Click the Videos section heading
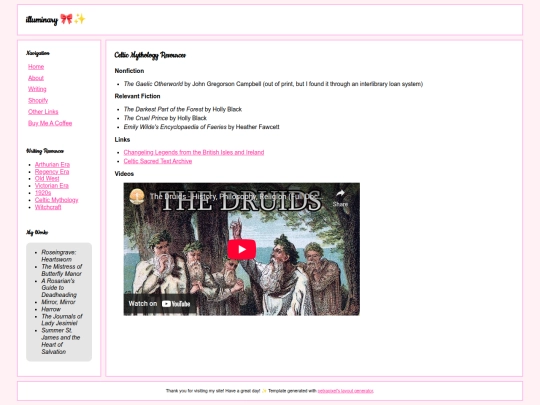 [124, 174]
